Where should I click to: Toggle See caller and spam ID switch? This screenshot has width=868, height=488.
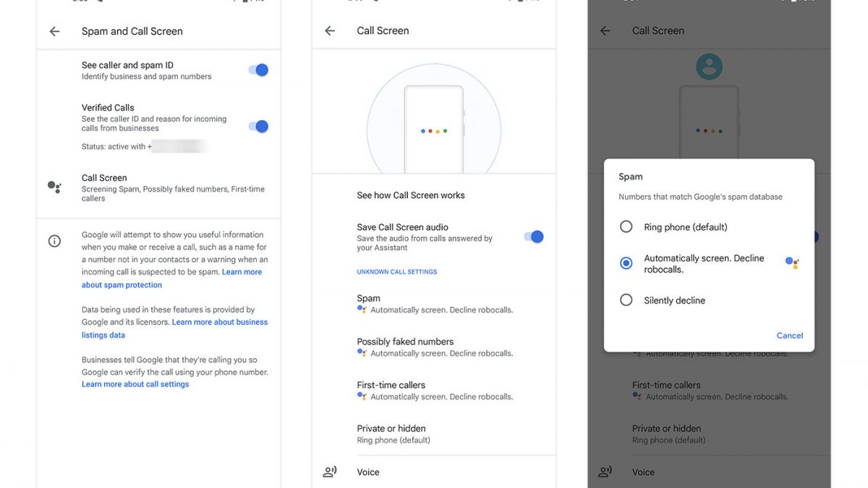tap(258, 70)
